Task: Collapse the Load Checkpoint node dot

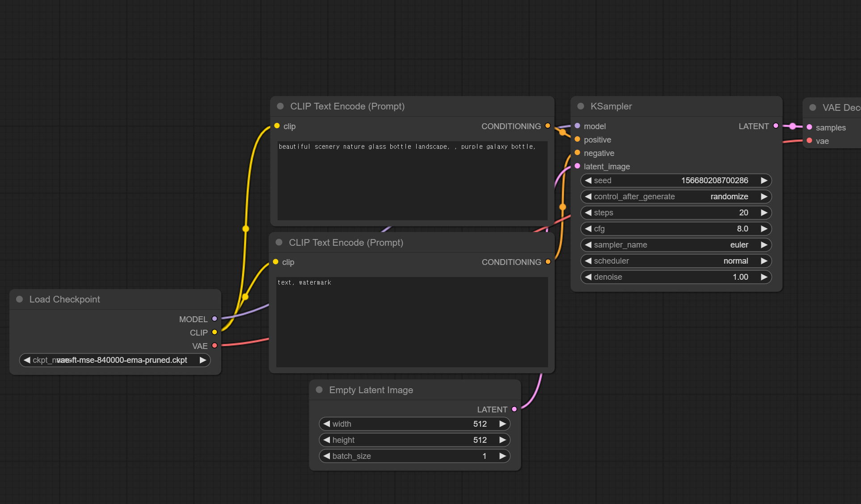Action: tap(20, 299)
